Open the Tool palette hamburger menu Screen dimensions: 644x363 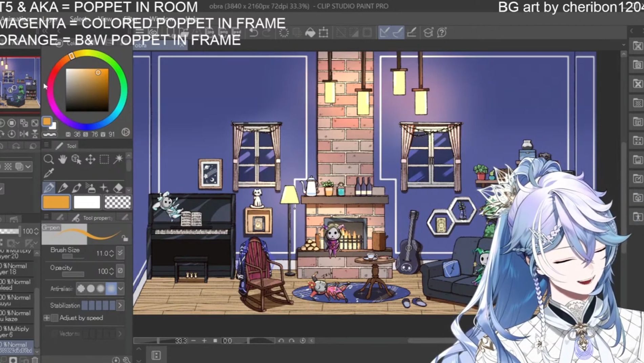(46, 145)
